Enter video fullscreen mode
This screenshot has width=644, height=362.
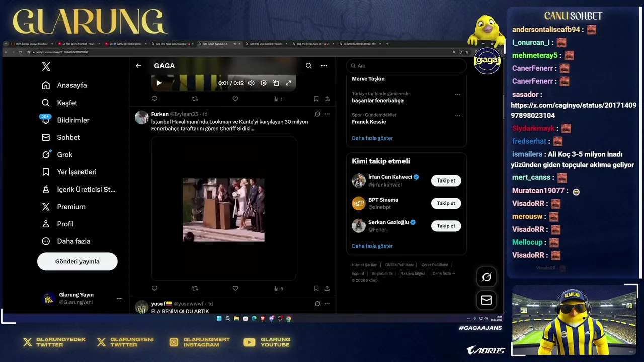[x=288, y=83]
